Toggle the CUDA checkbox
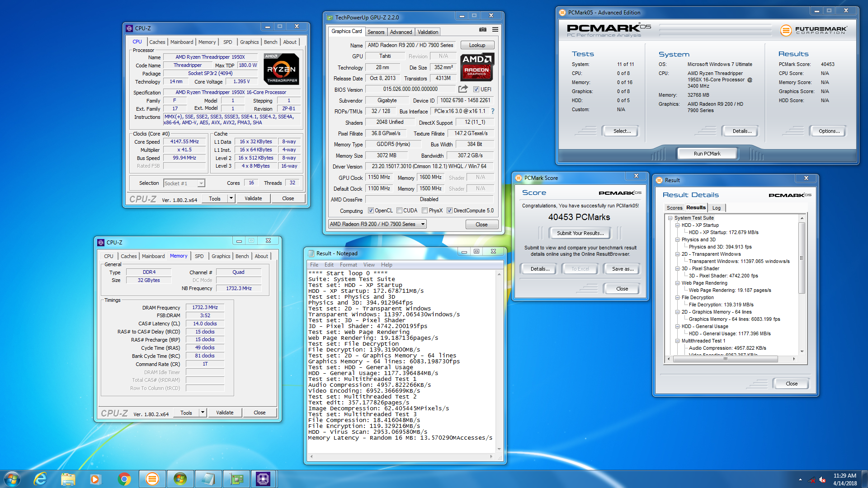Viewport: 868px width, 488px height. [399, 211]
